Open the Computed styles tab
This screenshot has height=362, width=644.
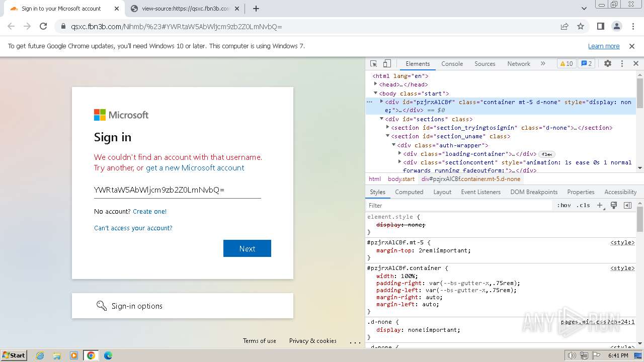(x=409, y=192)
